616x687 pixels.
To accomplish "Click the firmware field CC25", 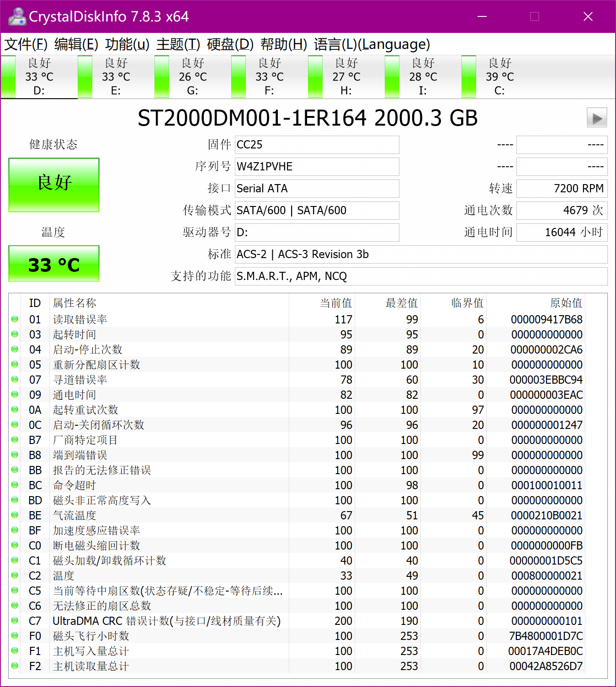I will coord(317,145).
